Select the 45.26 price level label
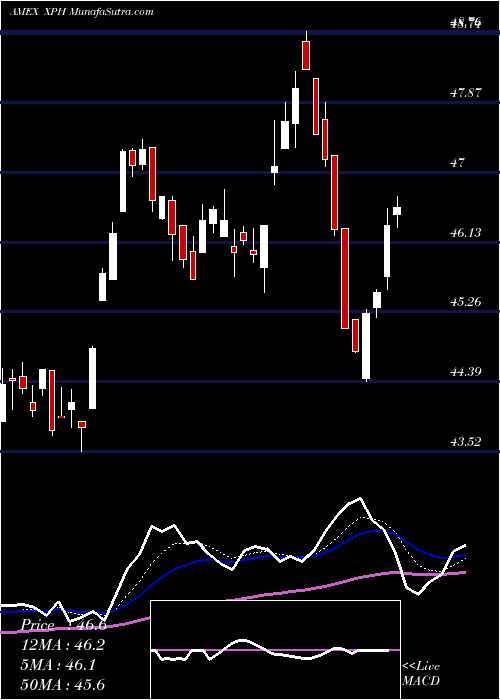This screenshot has width=500, height=700. pos(466,302)
